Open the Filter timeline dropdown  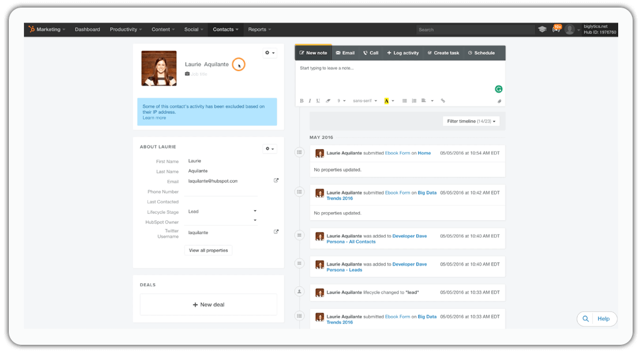coord(471,121)
